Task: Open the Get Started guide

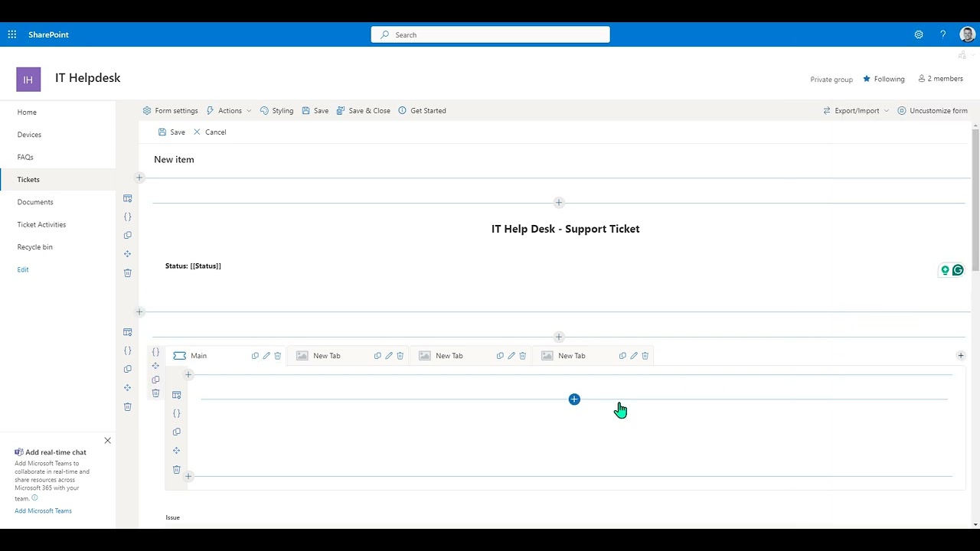Action: coord(422,111)
